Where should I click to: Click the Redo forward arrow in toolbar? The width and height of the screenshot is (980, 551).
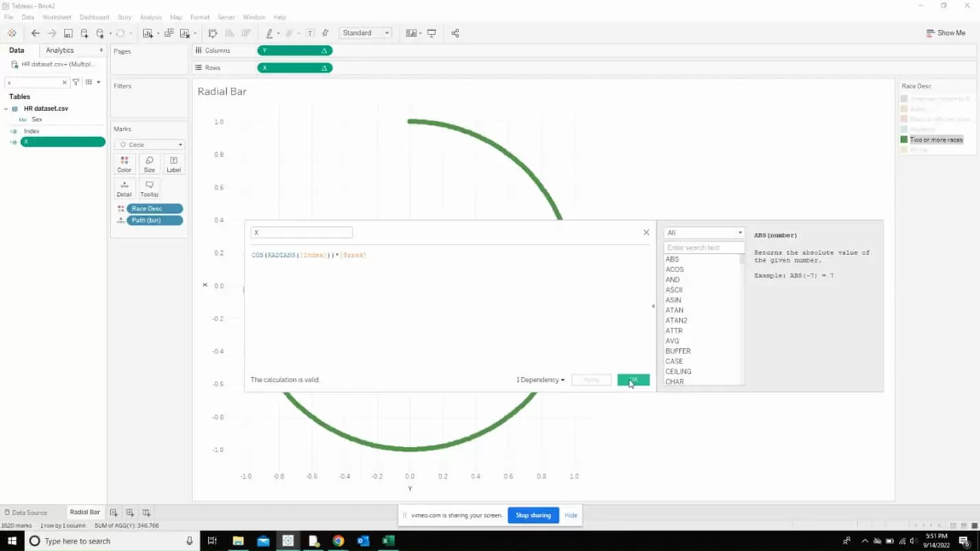[51, 33]
